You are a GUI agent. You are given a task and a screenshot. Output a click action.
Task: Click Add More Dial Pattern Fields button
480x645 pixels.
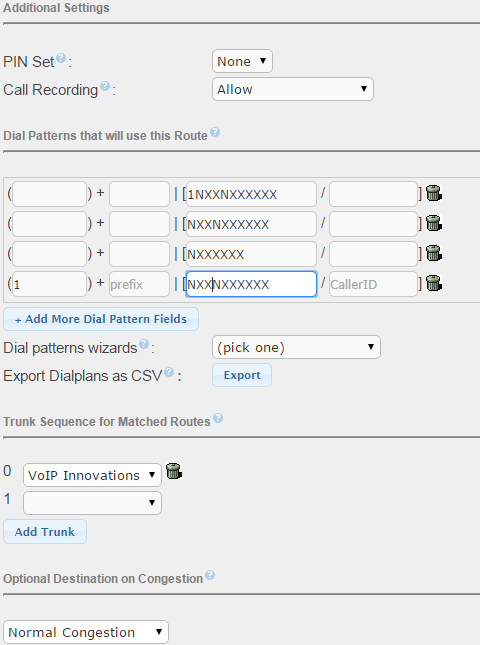click(x=101, y=319)
